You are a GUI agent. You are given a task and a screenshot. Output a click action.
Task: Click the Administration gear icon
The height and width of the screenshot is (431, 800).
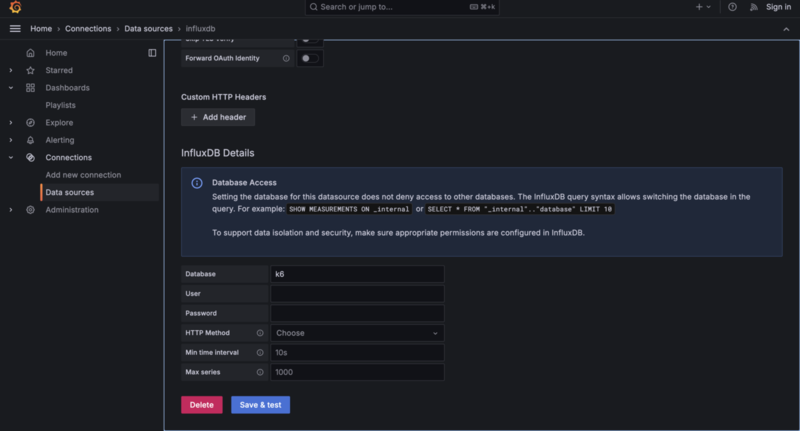click(x=31, y=210)
